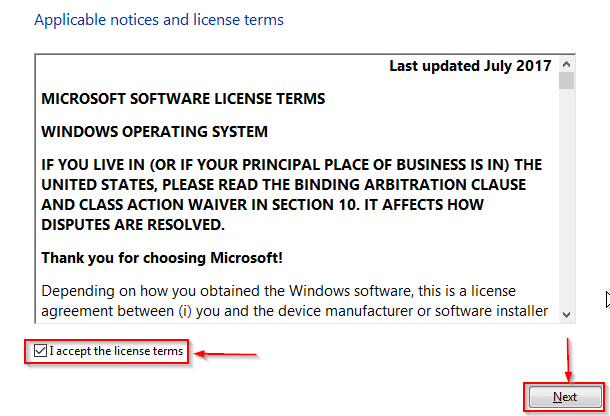Click the scrollbar down arrow in license box
Viewport: 610px width, 416px height.
(x=566, y=314)
